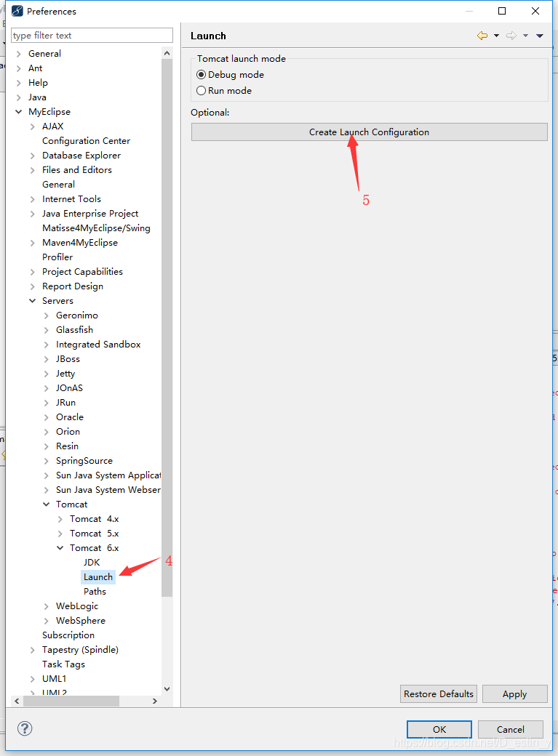Select Glassfish server item

pos(74,330)
